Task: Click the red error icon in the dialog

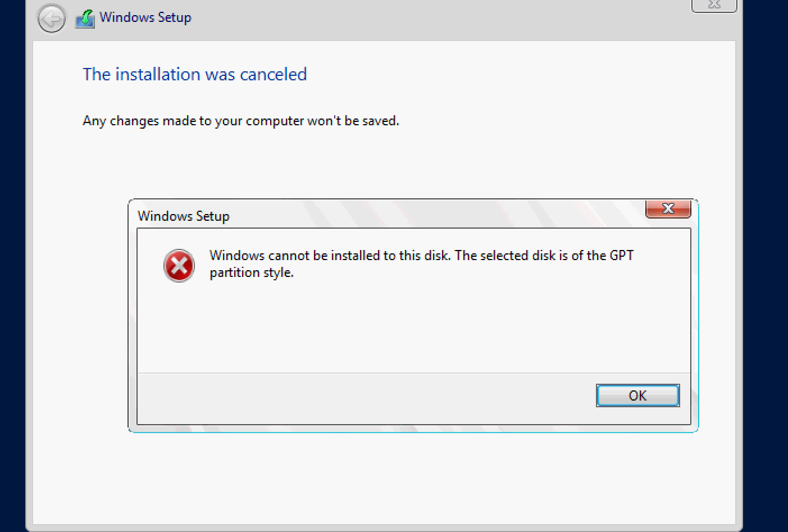Action: [179, 266]
